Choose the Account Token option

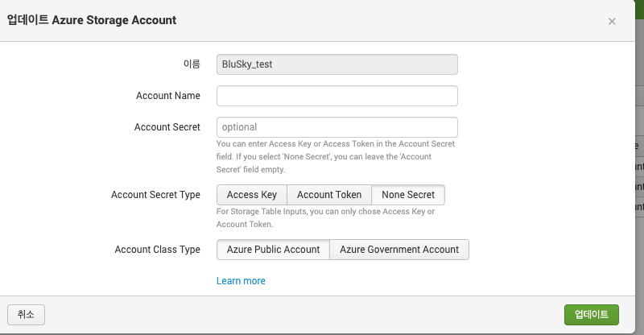pos(329,195)
